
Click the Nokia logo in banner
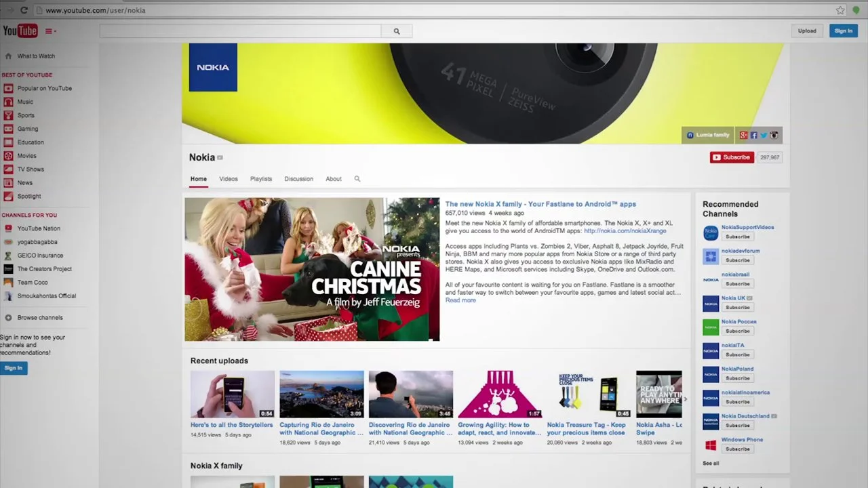pyautogui.click(x=213, y=67)
